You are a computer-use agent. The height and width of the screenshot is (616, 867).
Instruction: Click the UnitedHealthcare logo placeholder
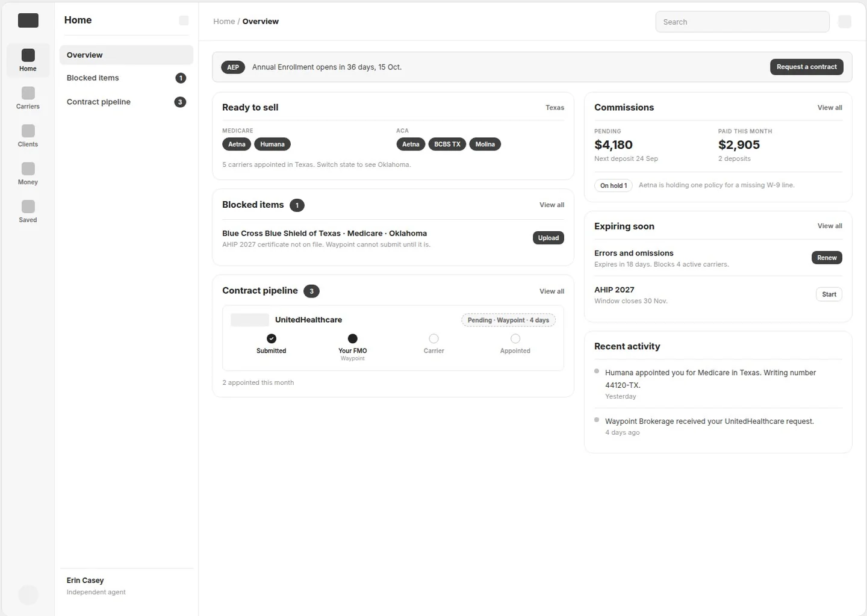point(250,320)
